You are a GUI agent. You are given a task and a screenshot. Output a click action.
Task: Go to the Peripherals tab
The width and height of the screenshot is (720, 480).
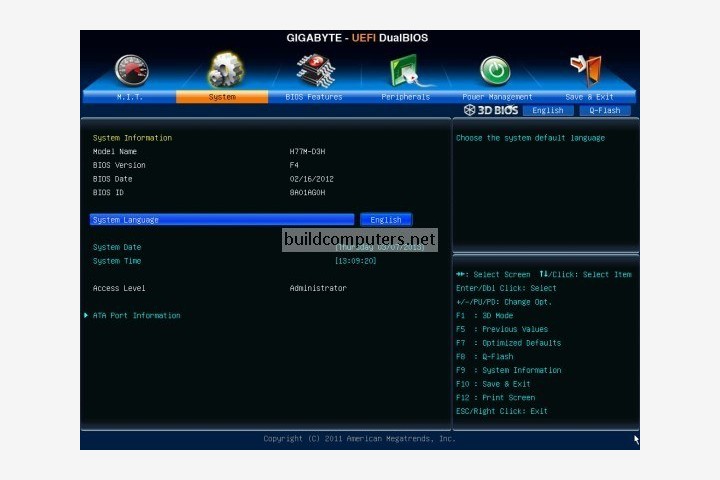pyautogui.click(x=405, y=97)
